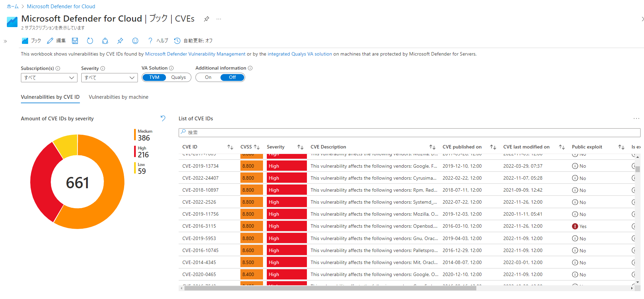Screen dimensions: 644x299
Task: Click the 編集 edit pencil icon
Action: point(50,41)
